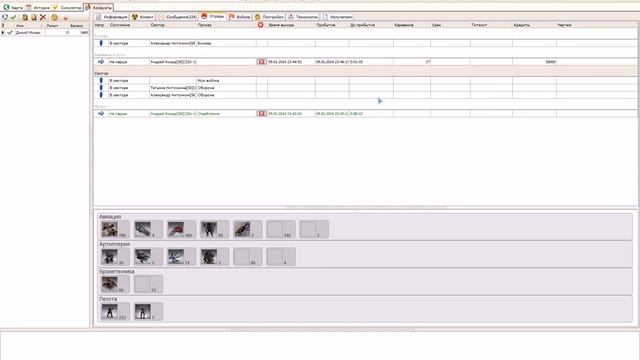Click the Имя column header in accounts list
The width and height of the screenshot is (640, 360).
click(x=29, y=25)
